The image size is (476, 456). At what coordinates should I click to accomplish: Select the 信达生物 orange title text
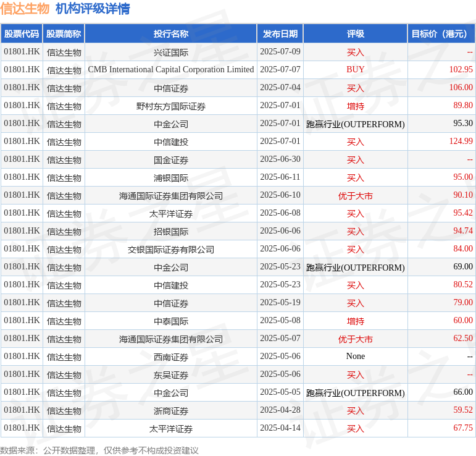(x=25, y=9)
